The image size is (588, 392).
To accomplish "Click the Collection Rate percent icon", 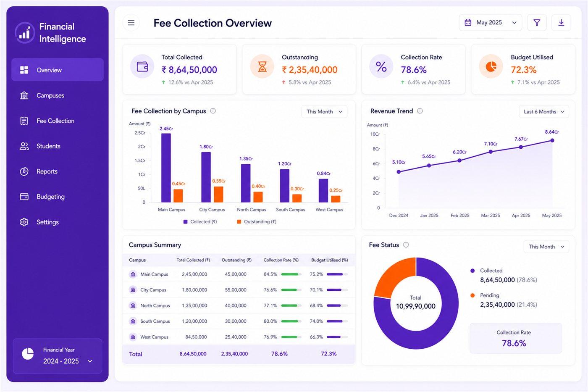I will (381, 66).
